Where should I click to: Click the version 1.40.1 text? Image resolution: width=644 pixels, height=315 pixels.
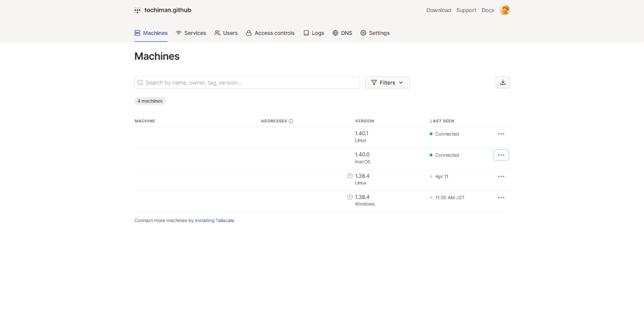[x=362, y=133]
